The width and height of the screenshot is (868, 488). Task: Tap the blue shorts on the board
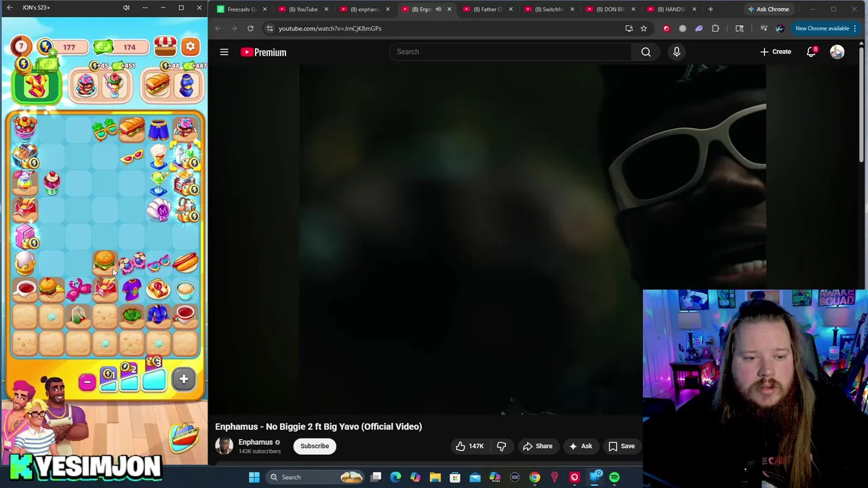click(158, 129)
